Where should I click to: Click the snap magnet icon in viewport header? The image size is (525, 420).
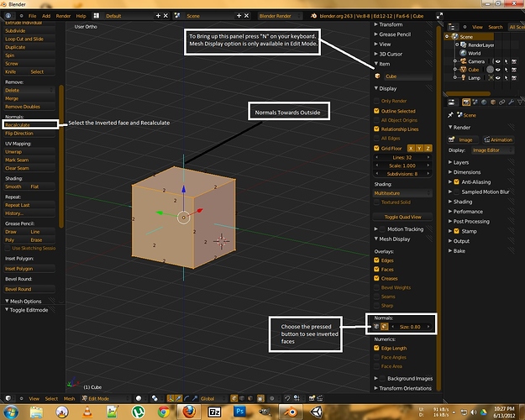point(287,398)
